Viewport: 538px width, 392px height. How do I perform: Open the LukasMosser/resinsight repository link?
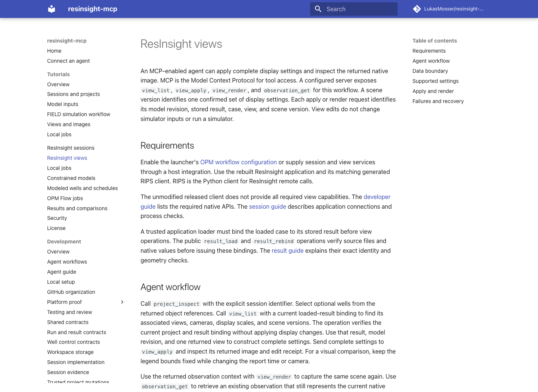tap(448, 9)
